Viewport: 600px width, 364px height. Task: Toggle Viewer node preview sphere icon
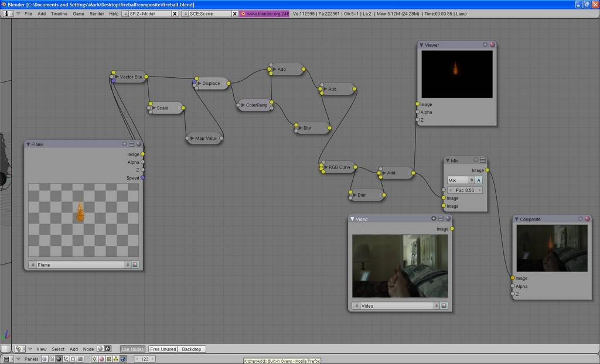[x=492, y=44]
